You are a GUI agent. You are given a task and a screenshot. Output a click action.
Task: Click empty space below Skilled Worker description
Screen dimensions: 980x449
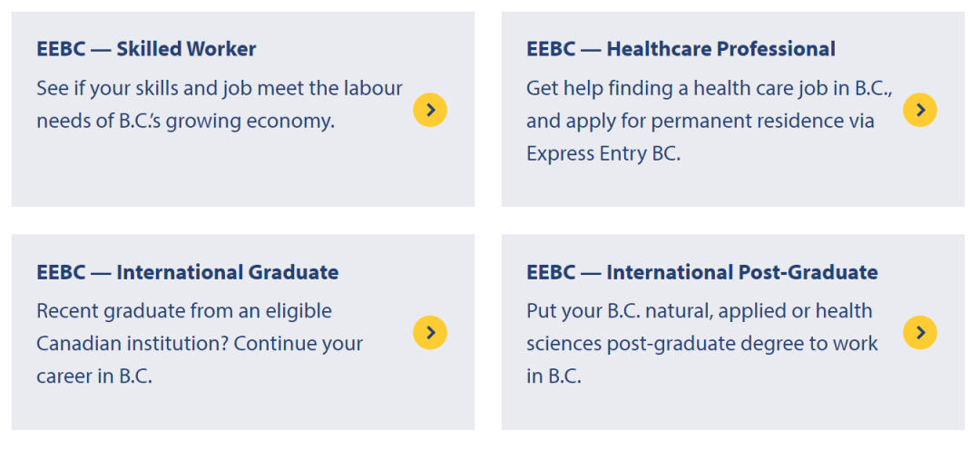click(218, 172)
